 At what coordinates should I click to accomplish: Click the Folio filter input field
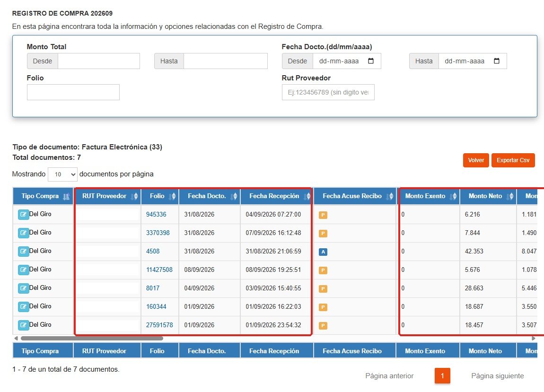coord(73,92)
